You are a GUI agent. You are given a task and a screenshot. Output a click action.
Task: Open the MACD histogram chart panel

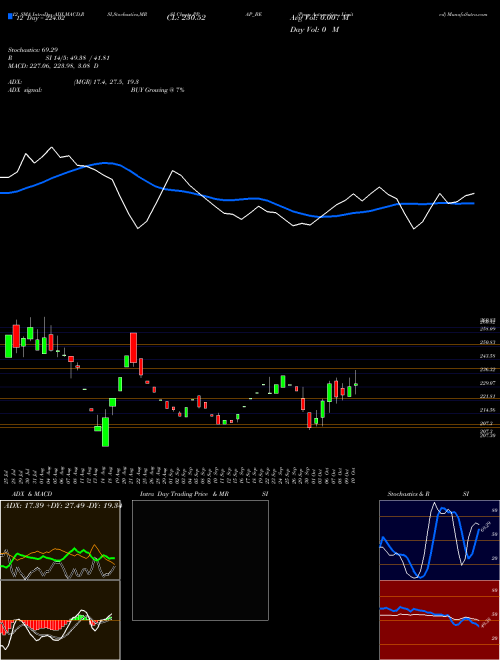60,620
